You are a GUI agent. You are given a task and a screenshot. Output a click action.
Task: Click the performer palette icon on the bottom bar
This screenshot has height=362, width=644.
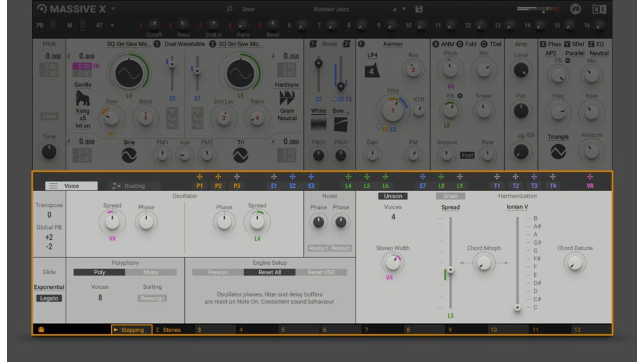[41, 329]
